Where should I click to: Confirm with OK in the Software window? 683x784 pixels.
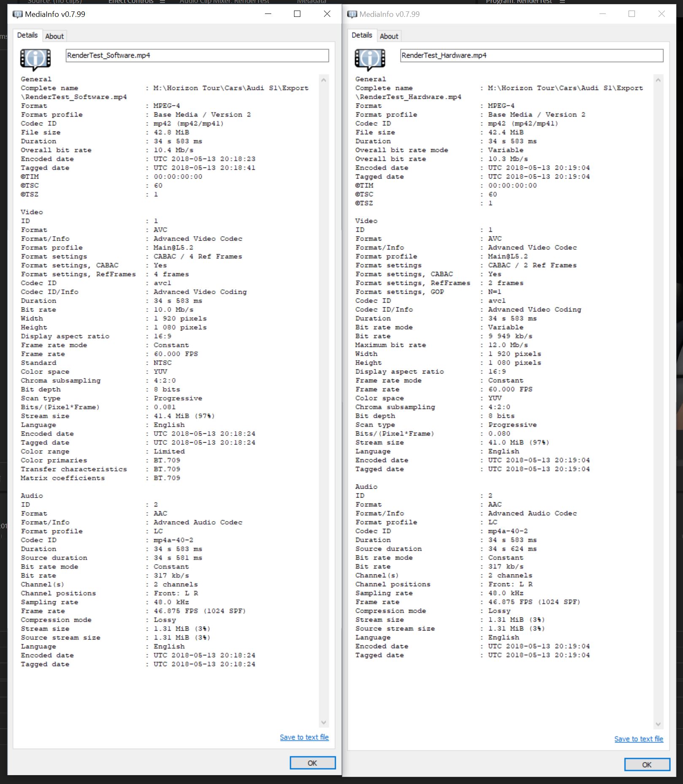(313, 763)
